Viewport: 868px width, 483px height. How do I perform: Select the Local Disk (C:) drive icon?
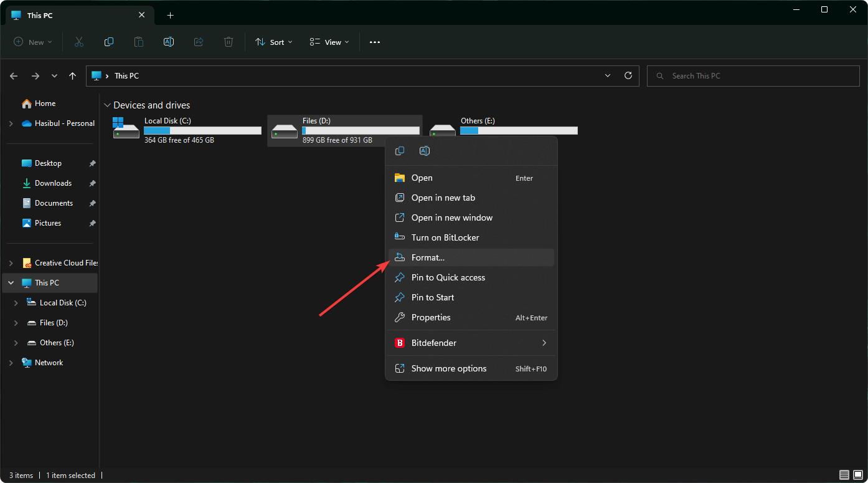(x=126, y=128)
